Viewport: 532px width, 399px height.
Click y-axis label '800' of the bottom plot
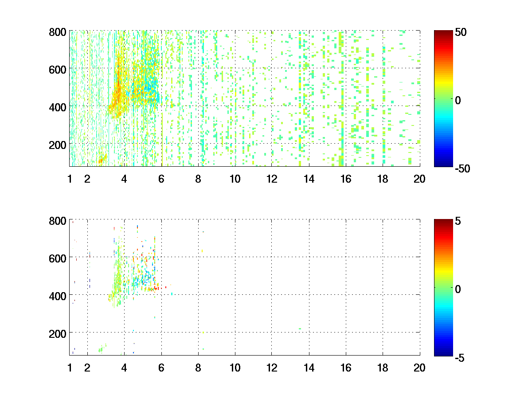[58, 221]
